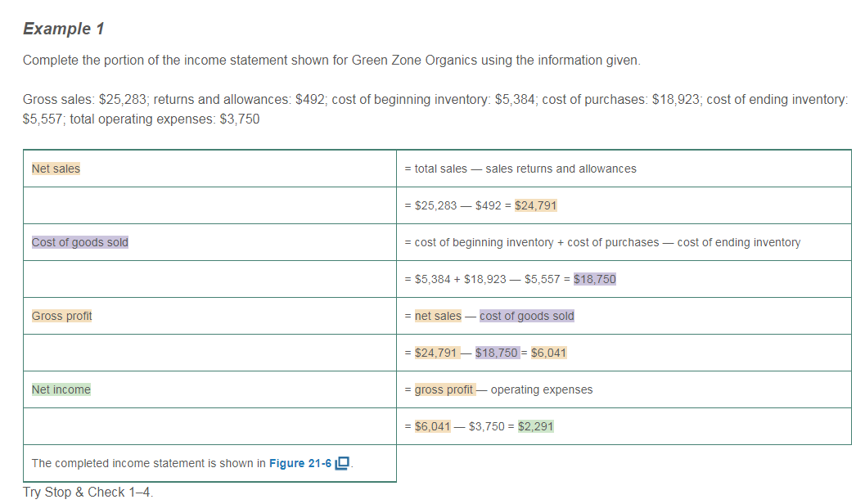Click the green Net income row label
865x504 pixels.
(61, 389)
